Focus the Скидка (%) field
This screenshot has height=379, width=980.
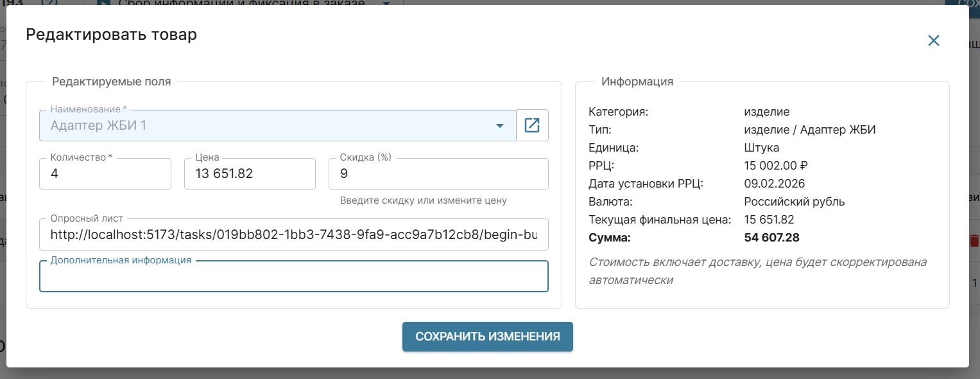click(x=438, y=174)
